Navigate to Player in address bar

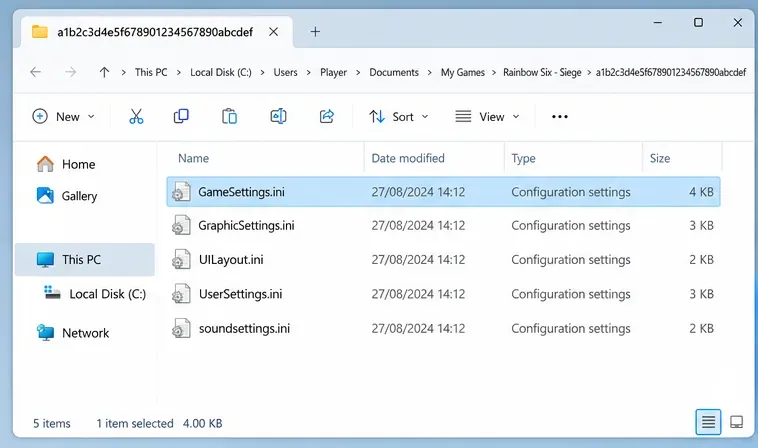pyautogui.click(x=334, y=72)
